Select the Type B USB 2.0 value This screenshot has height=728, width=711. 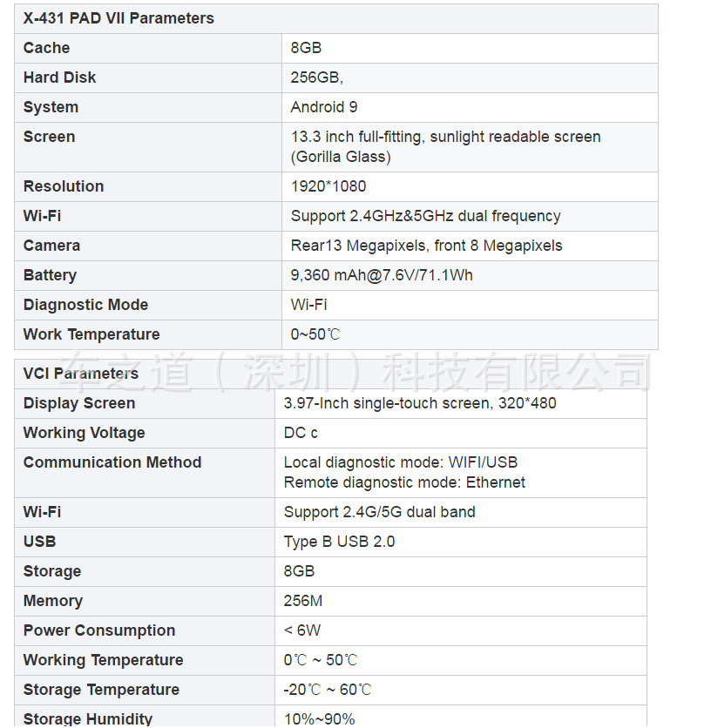(339, 542)
